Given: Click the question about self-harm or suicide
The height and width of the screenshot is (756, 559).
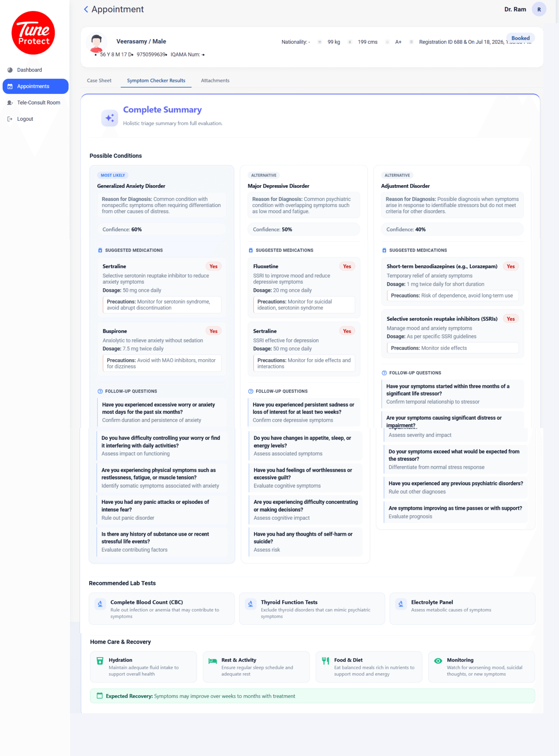Looking at the screenshot, I should 303,537.
